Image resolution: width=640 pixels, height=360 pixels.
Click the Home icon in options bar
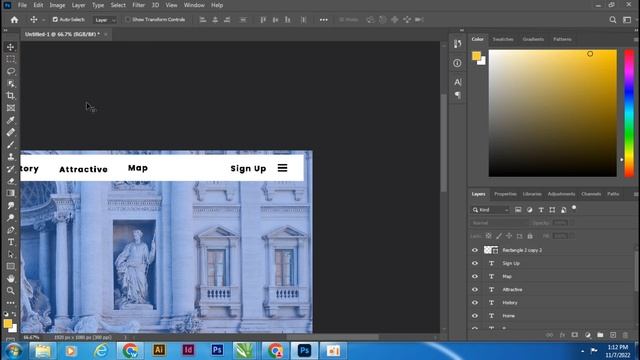pyautogui.click(x=14, y=20)
